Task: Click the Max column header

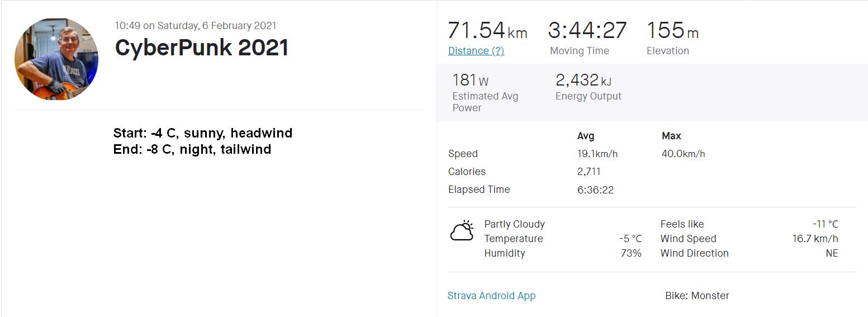Action: coord(671,136)
